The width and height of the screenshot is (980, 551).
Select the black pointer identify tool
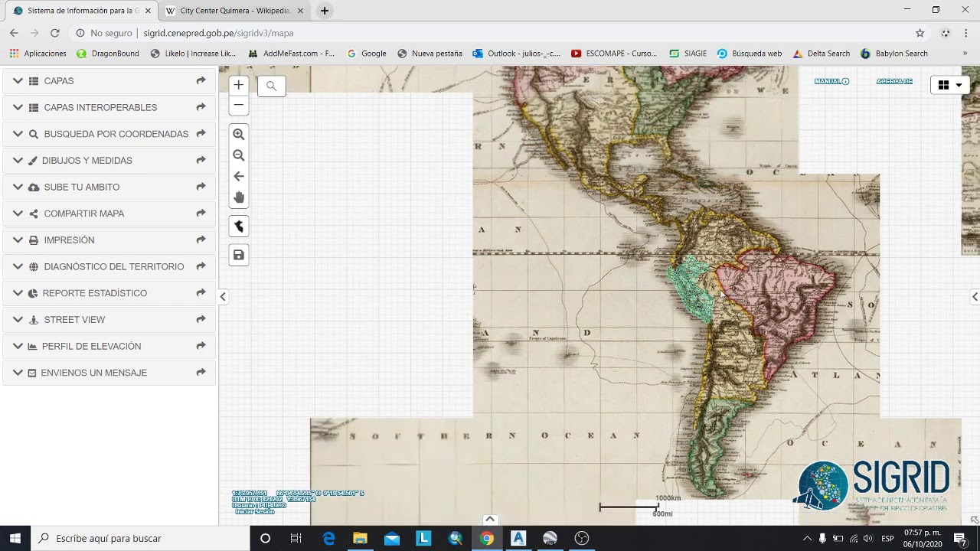tap(238, 227)
